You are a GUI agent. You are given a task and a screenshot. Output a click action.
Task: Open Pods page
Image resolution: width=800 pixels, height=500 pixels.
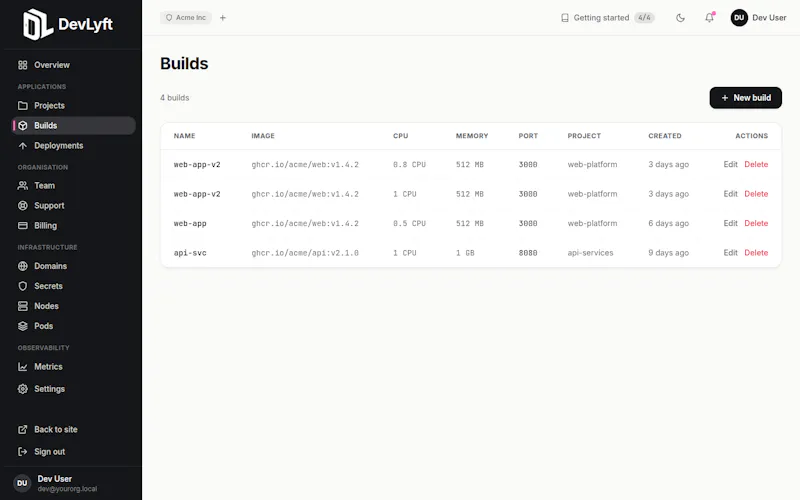(x=73, y=326)
